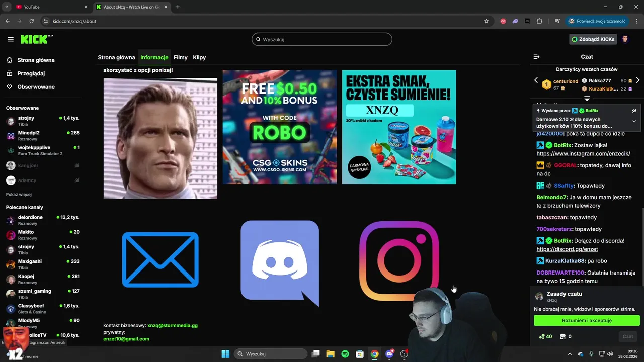Screen dimensions: 644x362
Task: Open recommended channel delordione
Action: [x=43, y=220]
